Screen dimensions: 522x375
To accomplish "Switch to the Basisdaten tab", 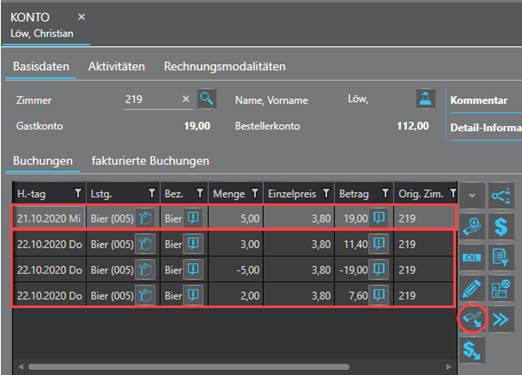I will coord(41,66).
